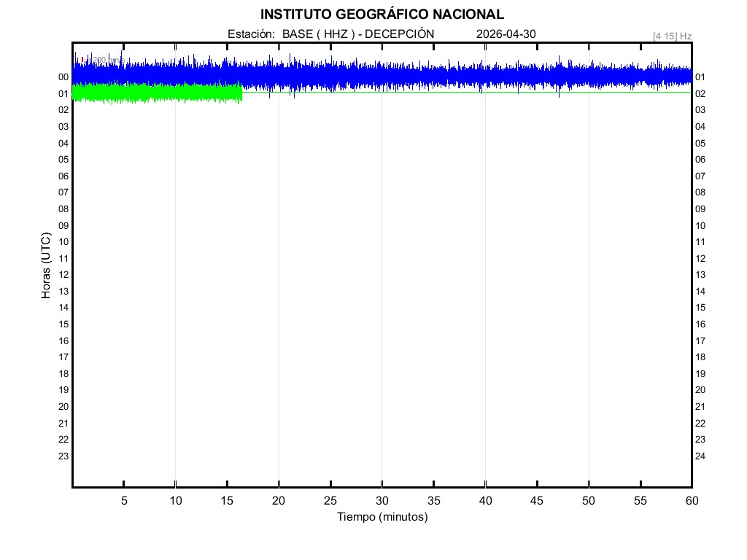Click the 200 nm/s scale label
This screenshot has width=747, height=560.
pos(108,60)
